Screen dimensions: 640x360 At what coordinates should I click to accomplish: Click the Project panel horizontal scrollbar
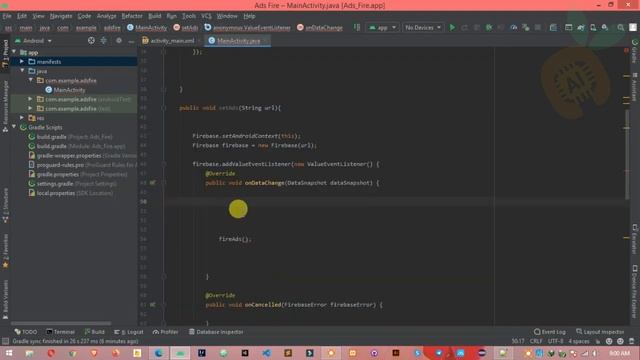pos(61,323)
